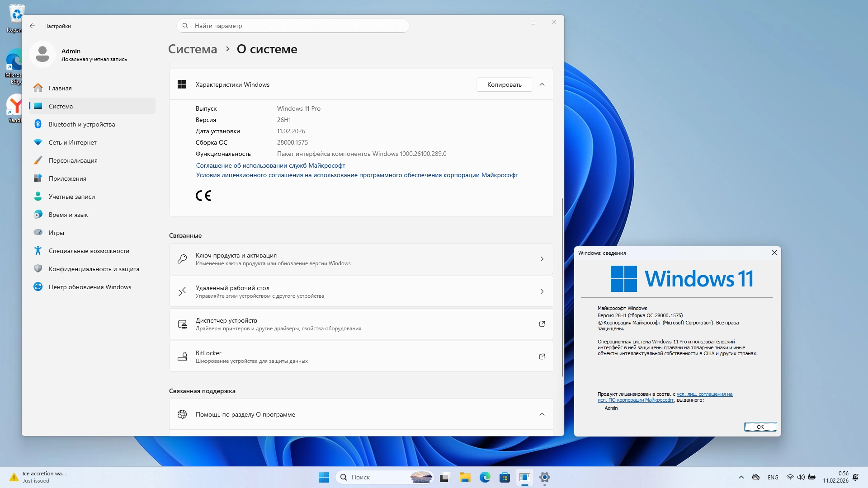Collapse Характеристики Windows section
Screen dimensions: 868x488
tap(542, 84)
